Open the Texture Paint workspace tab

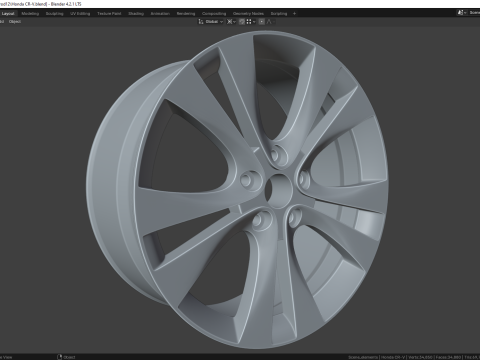tap(109, 14)
